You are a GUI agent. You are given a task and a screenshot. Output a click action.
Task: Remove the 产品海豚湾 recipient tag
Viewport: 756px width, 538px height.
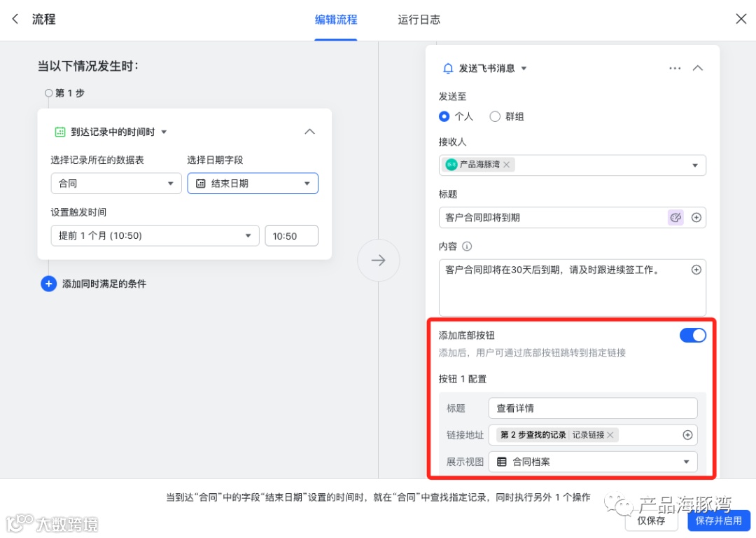coord(506,165)
